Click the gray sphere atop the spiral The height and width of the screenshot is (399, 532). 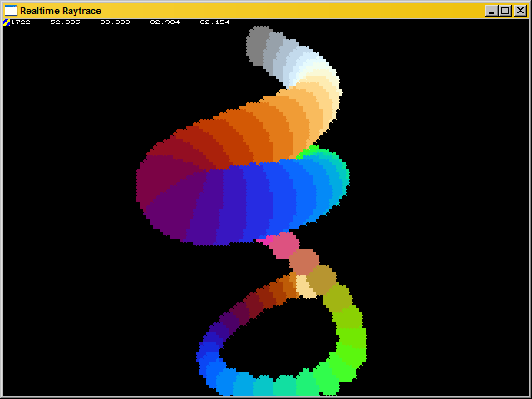pos(257,45)
